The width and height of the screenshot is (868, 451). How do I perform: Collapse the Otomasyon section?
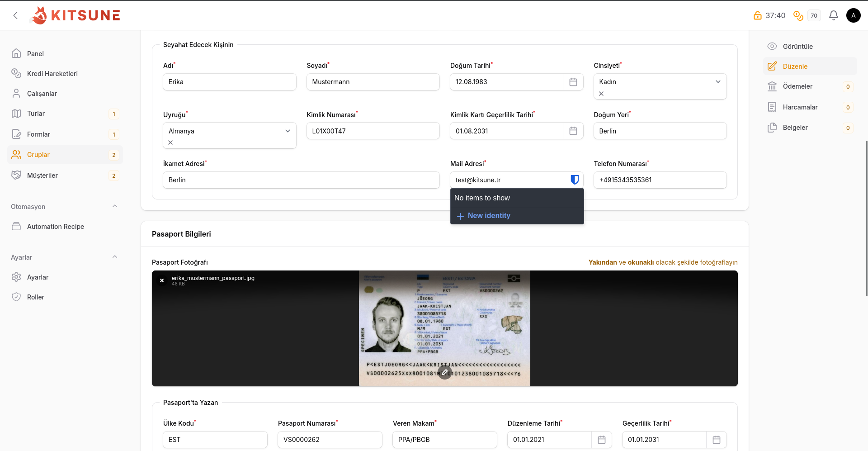115,206
